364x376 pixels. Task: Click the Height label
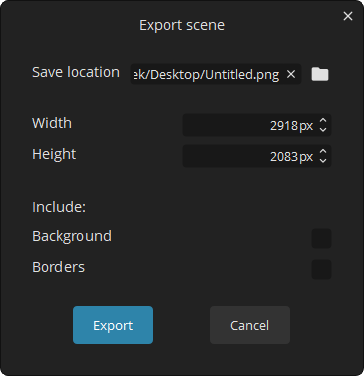[x=54, y=154]
